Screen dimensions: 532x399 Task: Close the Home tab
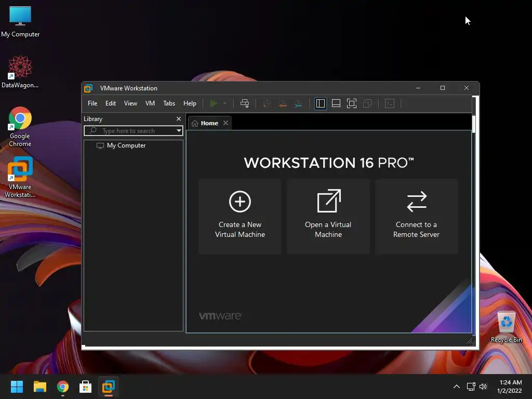(x=225, y=123)
